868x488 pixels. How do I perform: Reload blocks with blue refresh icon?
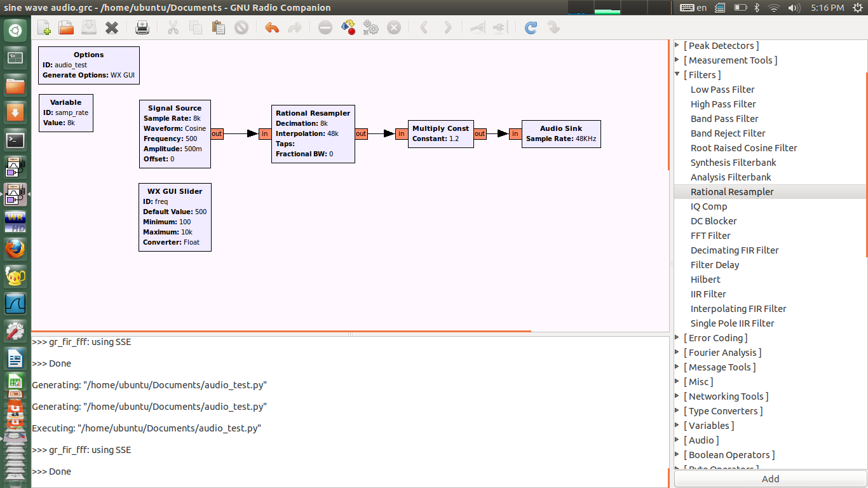pyautogui.click(x=531, y=28)
